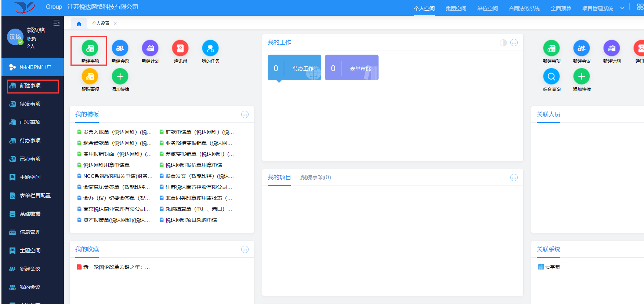Open the 云学堂 linked system
The image size is (644, 304).
pos(552,267)
